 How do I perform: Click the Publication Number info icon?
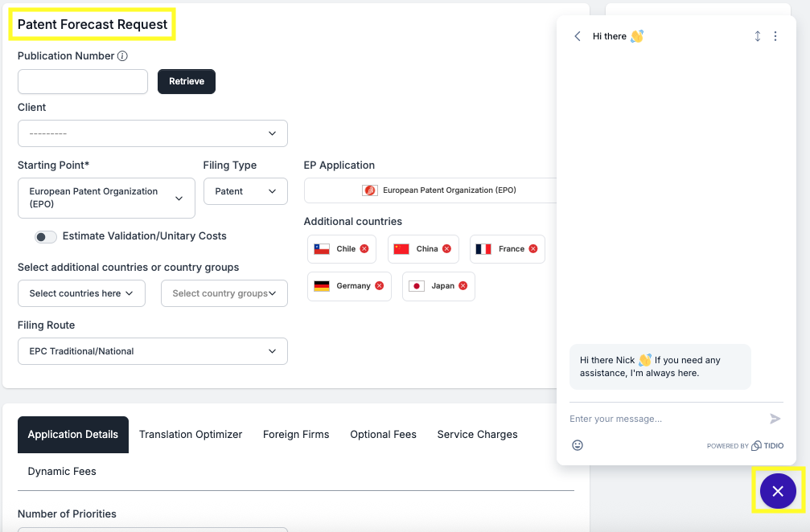(122, 56)
